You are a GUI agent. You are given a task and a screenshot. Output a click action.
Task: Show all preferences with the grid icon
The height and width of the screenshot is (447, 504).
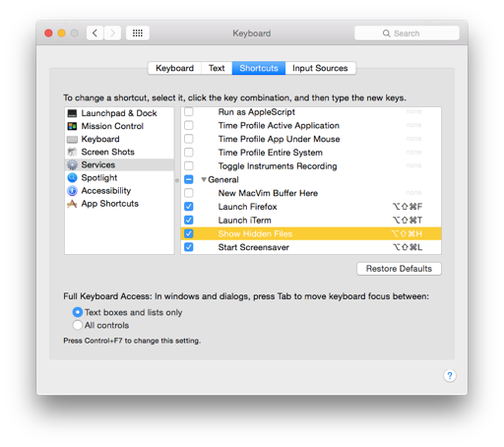click(x=138, y=33)
